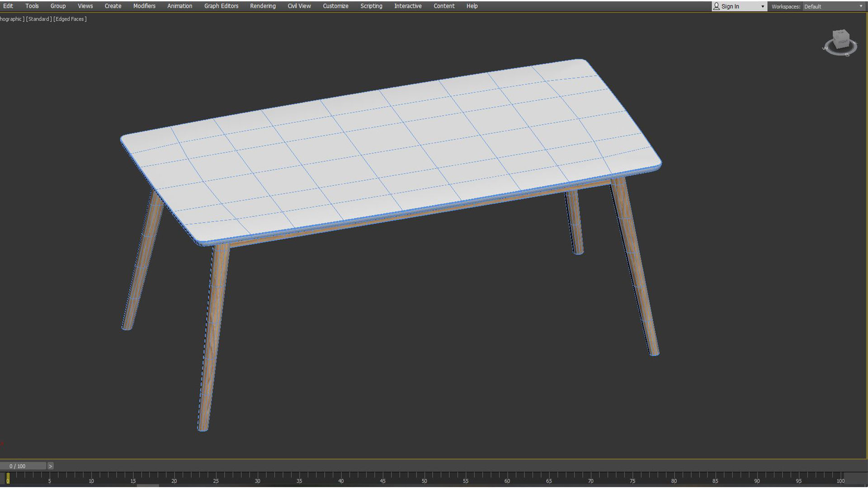The height and width of the screenshot is (488, 868).
Task: Open the Rendering menu
Action: 263,6
